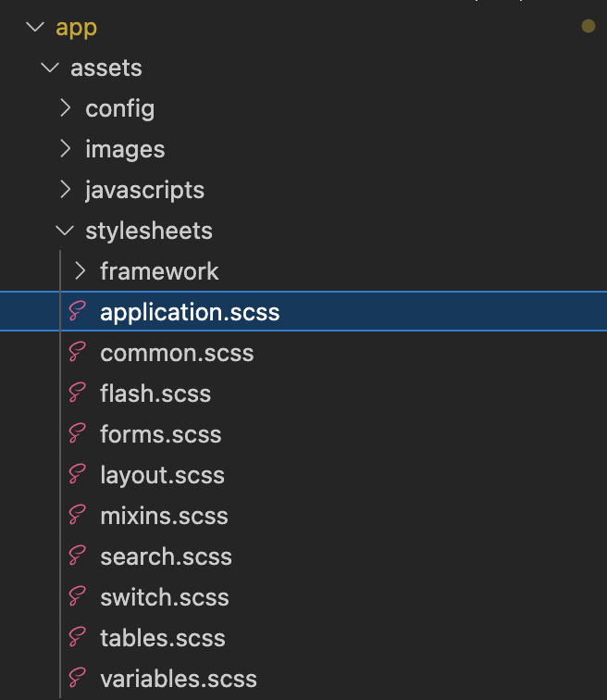The height and width of the screenshot is (700, 607).
Task: Collapse the stylesheets folder
Action: click(65, 231)
